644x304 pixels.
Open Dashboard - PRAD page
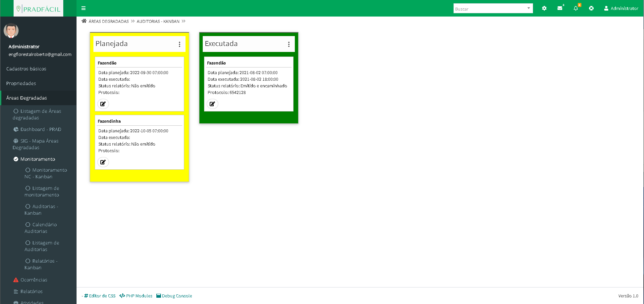click(x=40, y=129)
